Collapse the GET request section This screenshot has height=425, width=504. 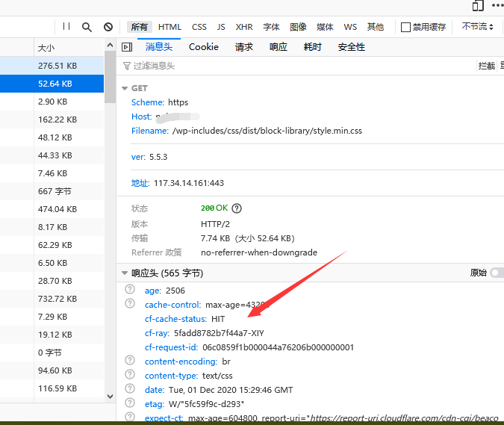125,88
